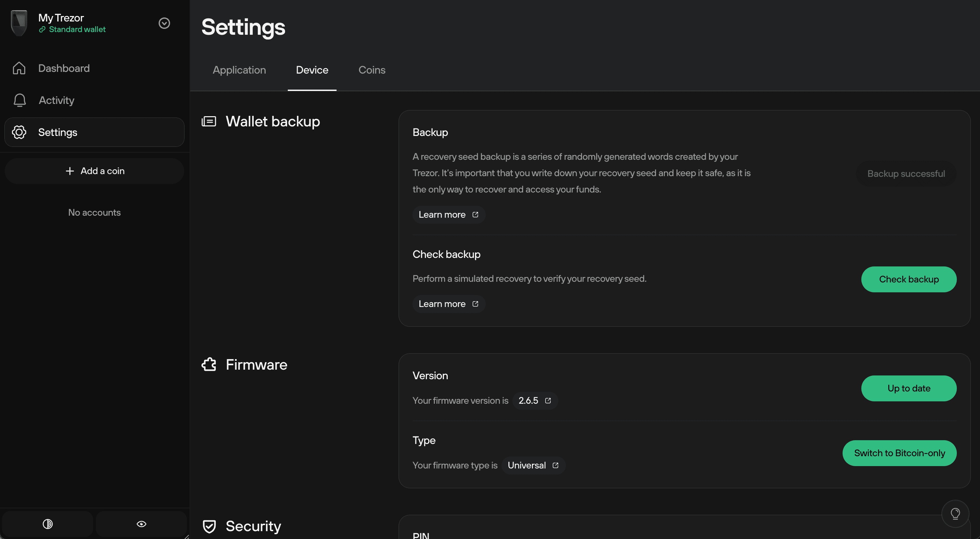Open Learn more under Check backup

449,304
